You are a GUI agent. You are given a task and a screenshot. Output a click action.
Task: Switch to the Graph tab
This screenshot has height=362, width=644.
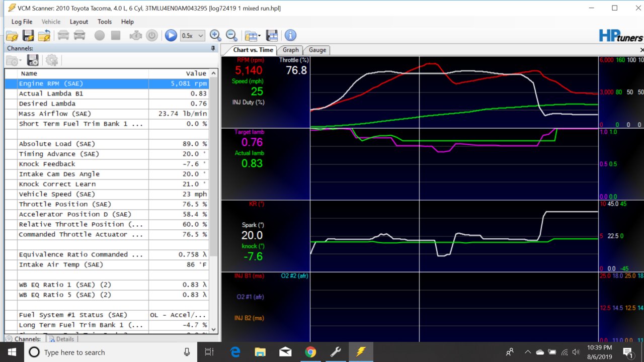tap(290, 50)
